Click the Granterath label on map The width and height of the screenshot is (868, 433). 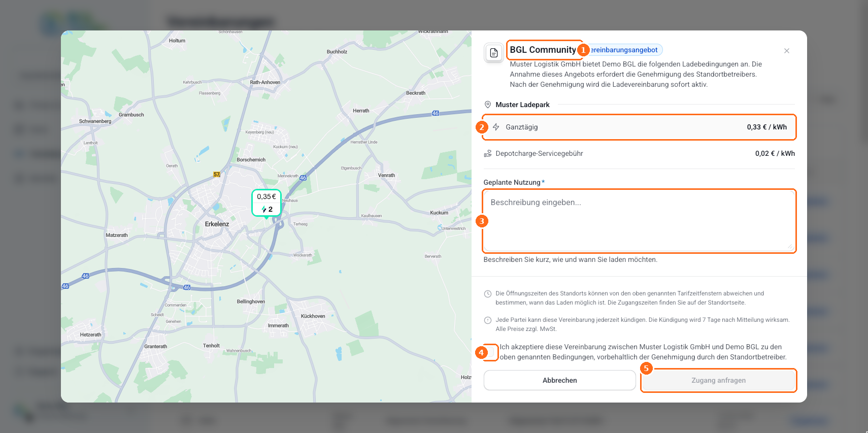(156, 347)
